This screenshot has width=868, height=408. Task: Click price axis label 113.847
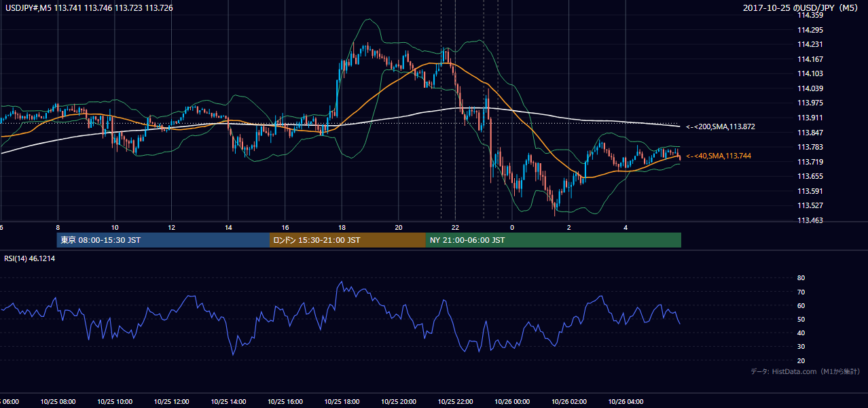tap(811, 133)
